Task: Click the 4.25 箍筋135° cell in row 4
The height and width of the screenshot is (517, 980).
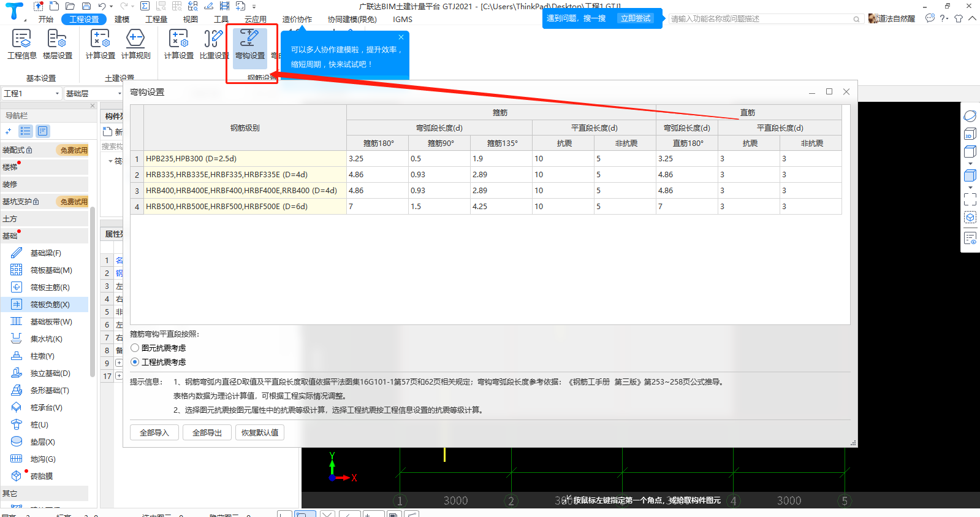Action: 501,206
